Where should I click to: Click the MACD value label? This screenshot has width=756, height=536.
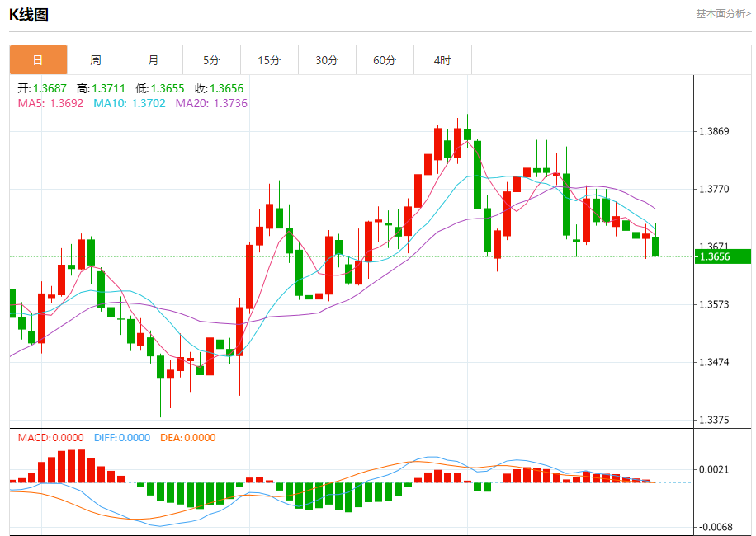(50, 438)
